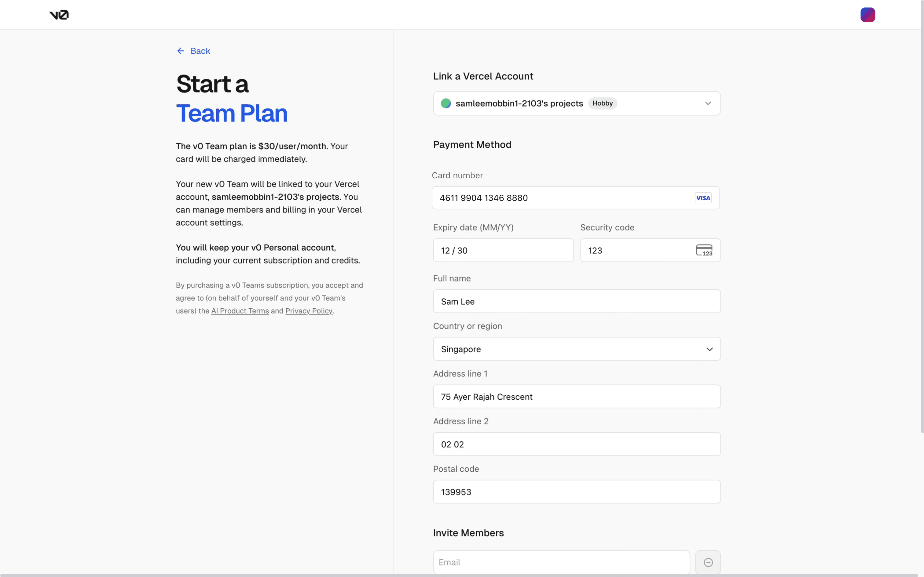This screenshot has height=577, width=924.
Task: Select samleemobbin1-2103's projects account selector
Action: [519, 103]
